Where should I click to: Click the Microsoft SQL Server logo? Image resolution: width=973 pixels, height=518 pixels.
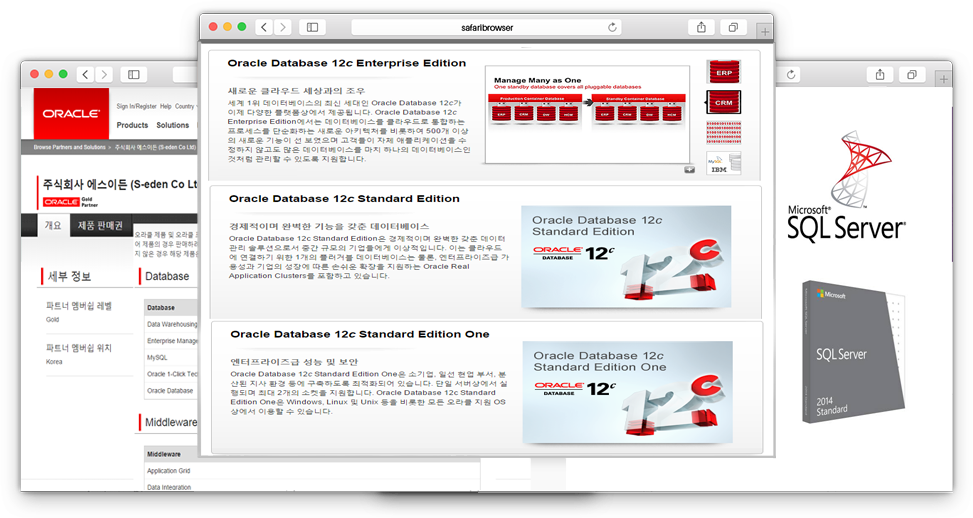846,186
